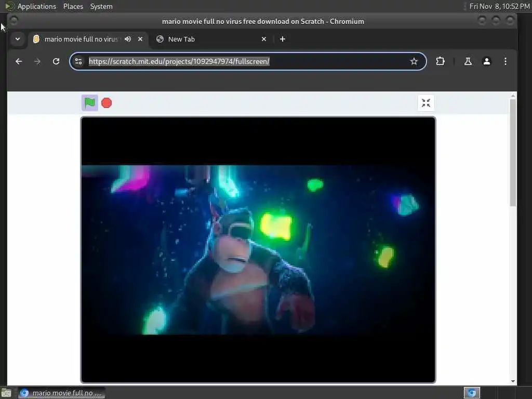Image resolution: width=532 pixels, height=399 pixels.
Task: Click the scrollbar down arrow
Action: pyautogui.click(x=513, y=381)
